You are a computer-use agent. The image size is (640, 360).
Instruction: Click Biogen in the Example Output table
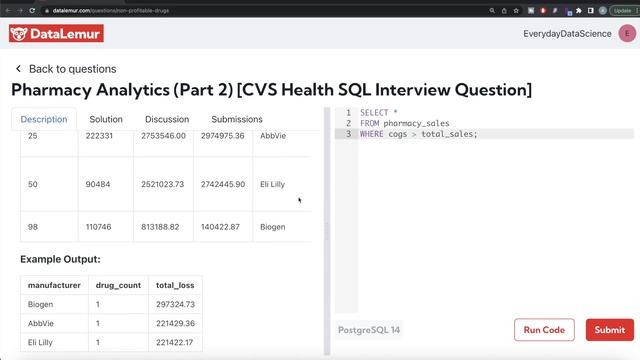pos(40,304)
